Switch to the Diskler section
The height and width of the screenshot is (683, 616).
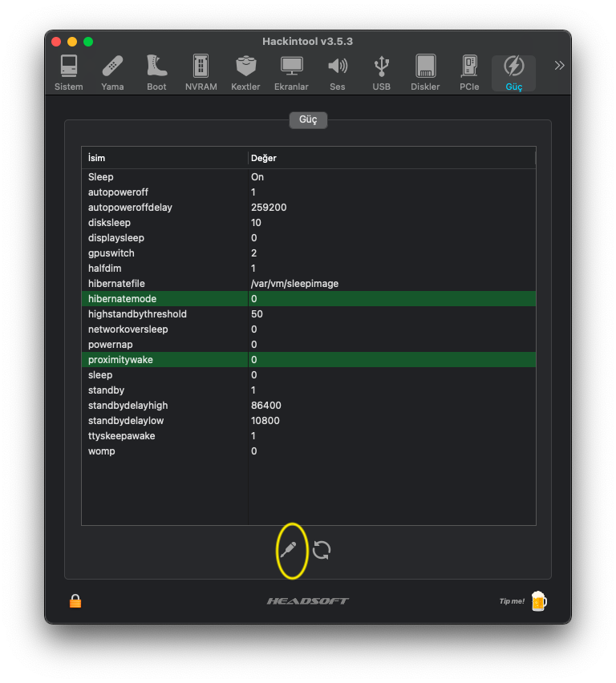[425, 73]
